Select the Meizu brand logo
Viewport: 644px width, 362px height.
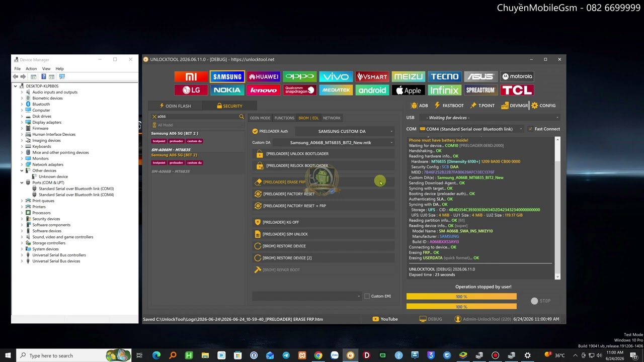click(409, 76)
